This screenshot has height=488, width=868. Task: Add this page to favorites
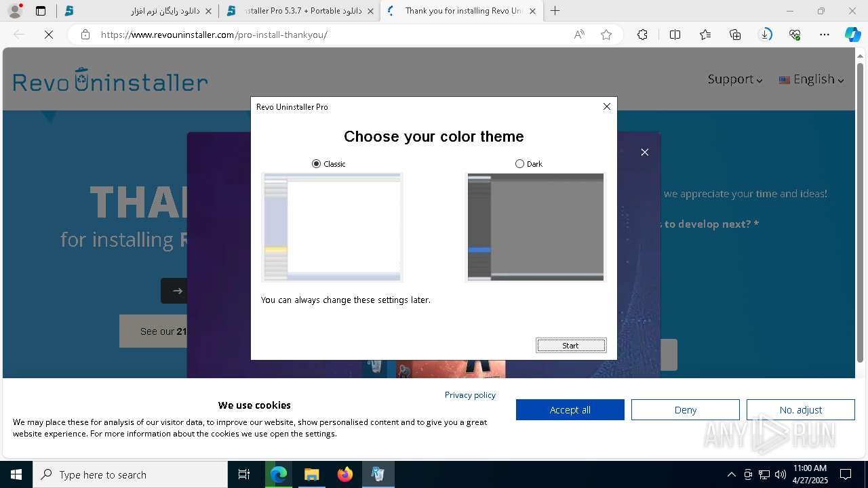click(606, 35)
